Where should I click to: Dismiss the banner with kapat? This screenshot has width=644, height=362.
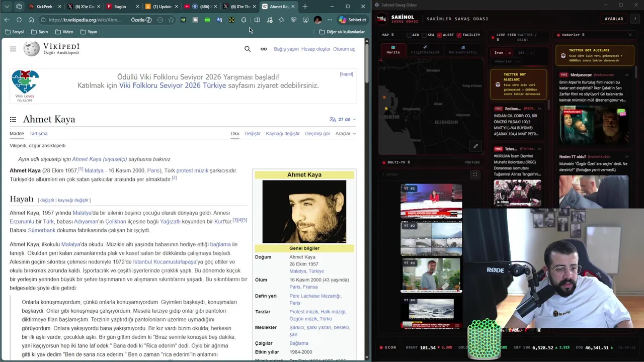point(347,74)
